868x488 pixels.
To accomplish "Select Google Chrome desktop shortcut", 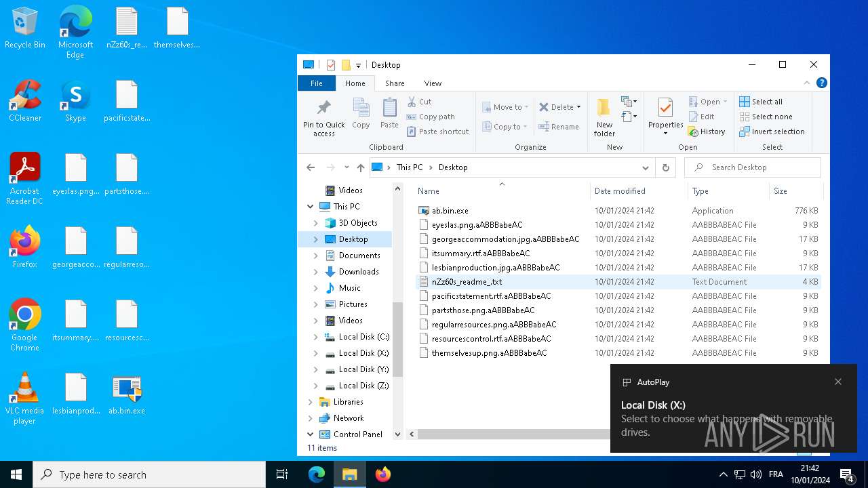I will [x=25, y=325].
